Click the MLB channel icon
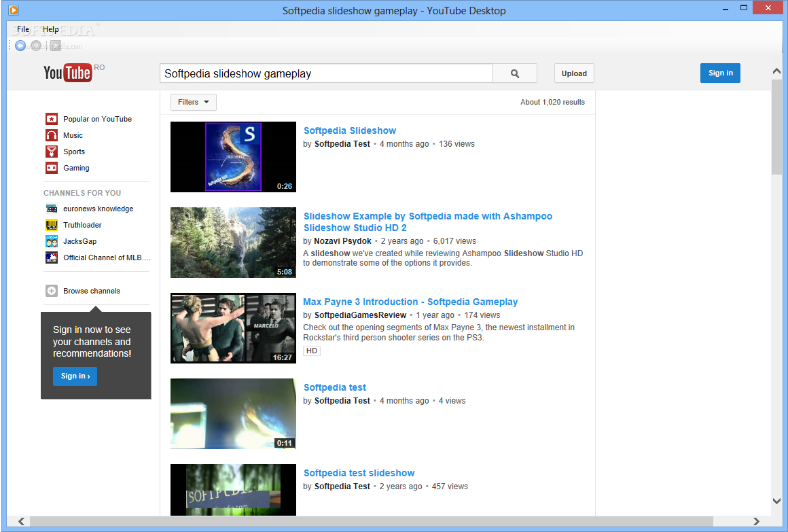This screenshot has width=788, height=532. pos(51,258)
